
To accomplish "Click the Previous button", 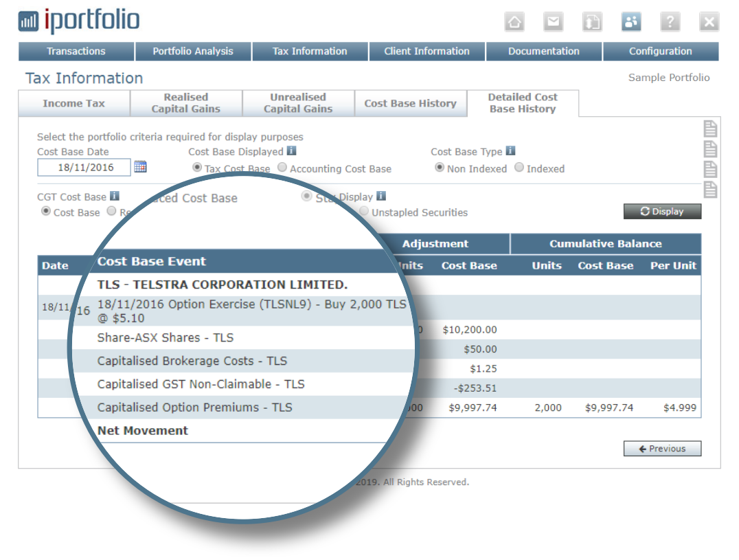I will (x=662, y=449).
